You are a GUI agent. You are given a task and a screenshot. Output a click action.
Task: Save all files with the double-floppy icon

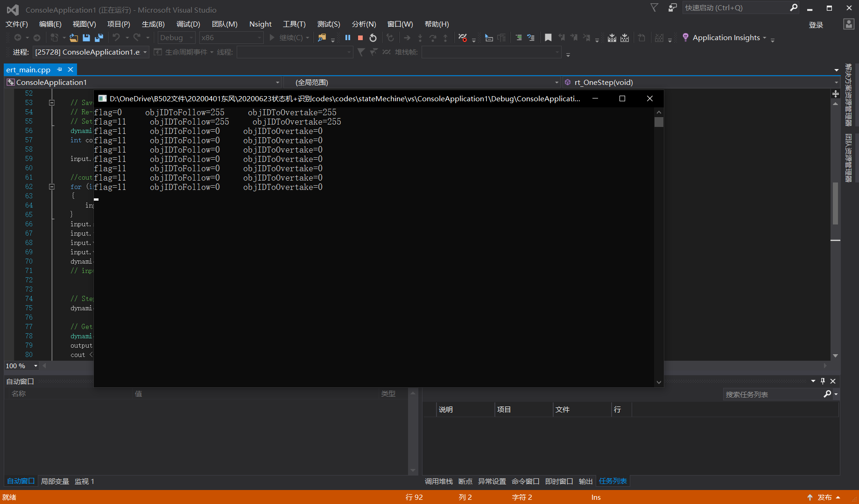(x=99, y=38)
